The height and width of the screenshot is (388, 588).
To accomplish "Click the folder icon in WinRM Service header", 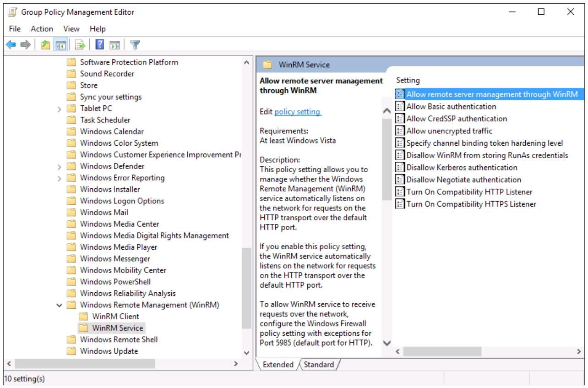I will (267, 65).
